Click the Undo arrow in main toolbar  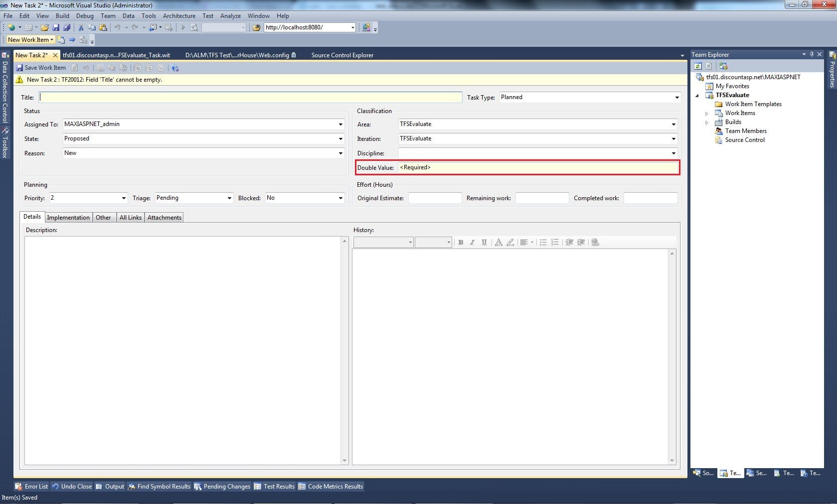[118, 27]
